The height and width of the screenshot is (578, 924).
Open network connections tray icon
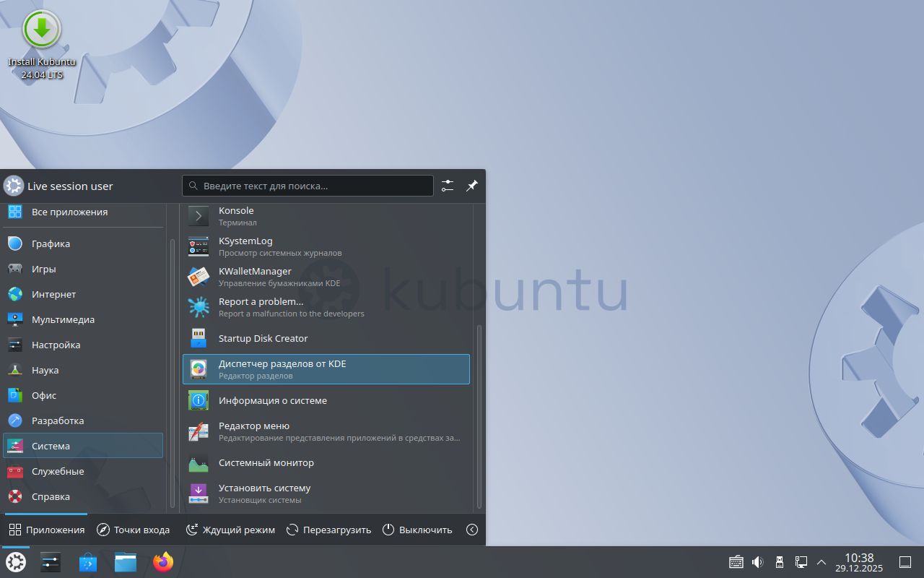[801, 562]
